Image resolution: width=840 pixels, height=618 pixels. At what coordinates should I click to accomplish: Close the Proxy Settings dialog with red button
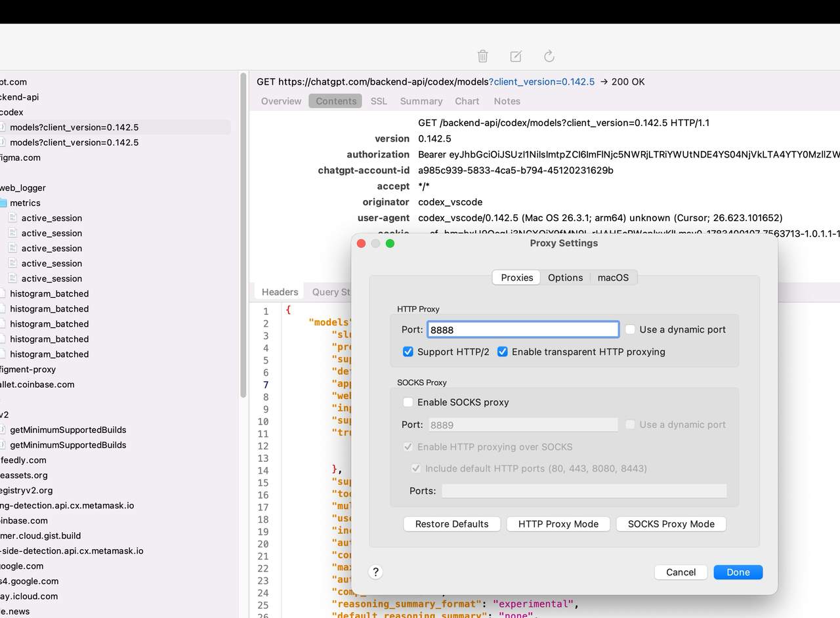tap(361, 243)
